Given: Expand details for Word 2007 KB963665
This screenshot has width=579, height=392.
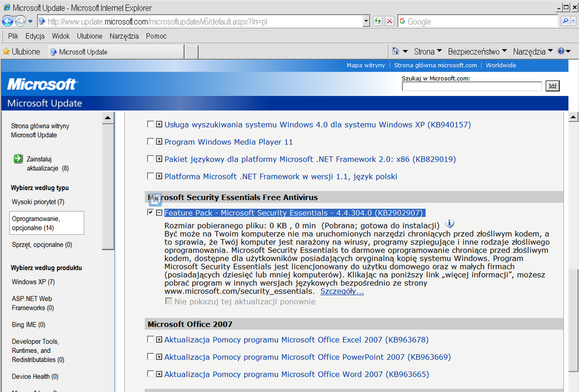Looking at the screenshot, I should pos(159,374).
